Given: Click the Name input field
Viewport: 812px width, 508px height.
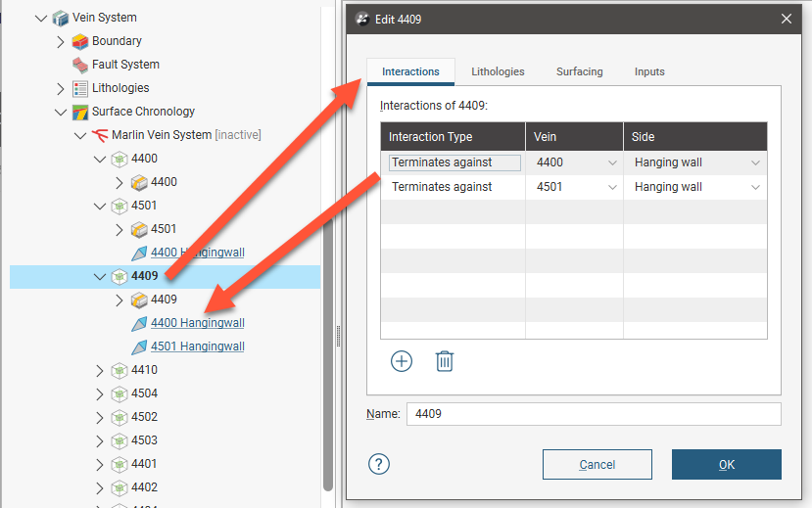Looking at the screenshot, I should (593, 414).
